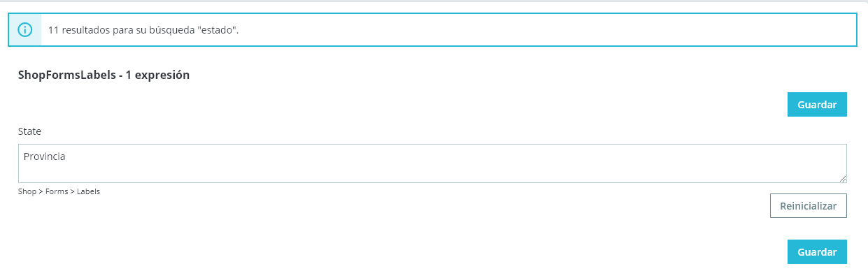Screen dimensions: 868x278
Task: Focus the Provincia translation text area
Action: (x=432, y=163)
